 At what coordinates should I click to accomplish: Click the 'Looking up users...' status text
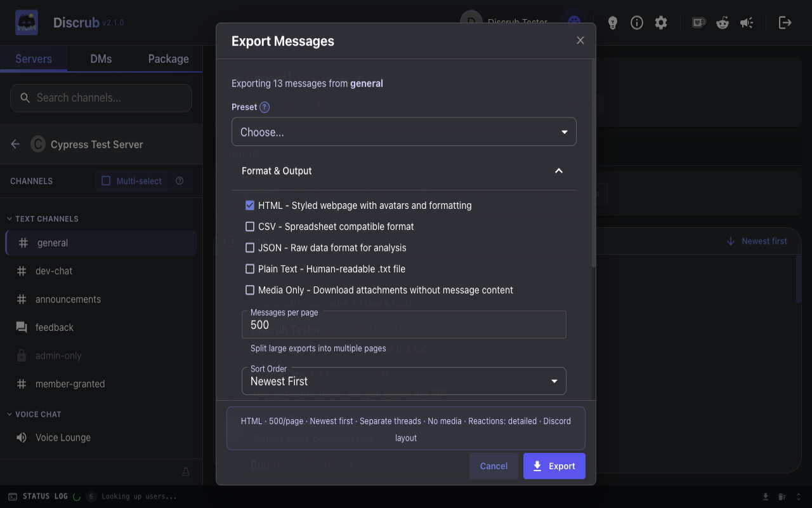tap(139, 497)
